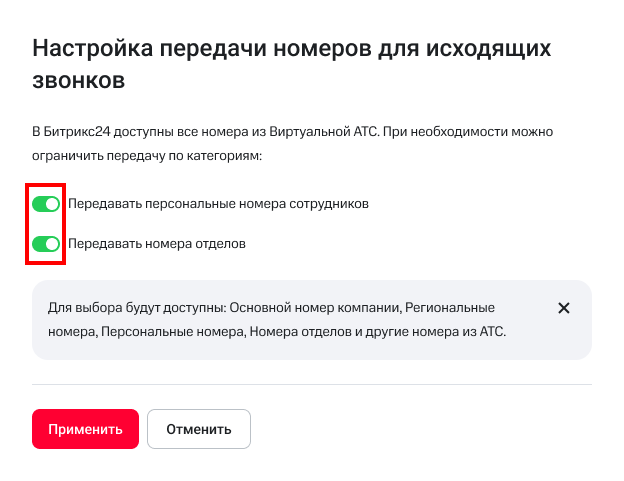Click the "Передавать номера отделов" label text
Viewport: 624px width, 481px height.
(156, 243)
